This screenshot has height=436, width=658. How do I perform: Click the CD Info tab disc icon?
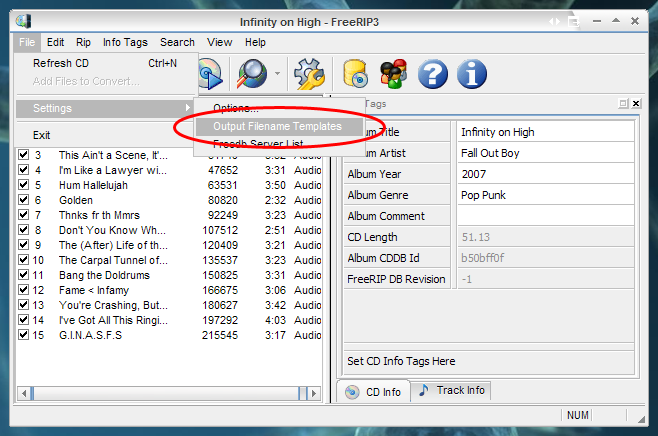coord(352,392)
